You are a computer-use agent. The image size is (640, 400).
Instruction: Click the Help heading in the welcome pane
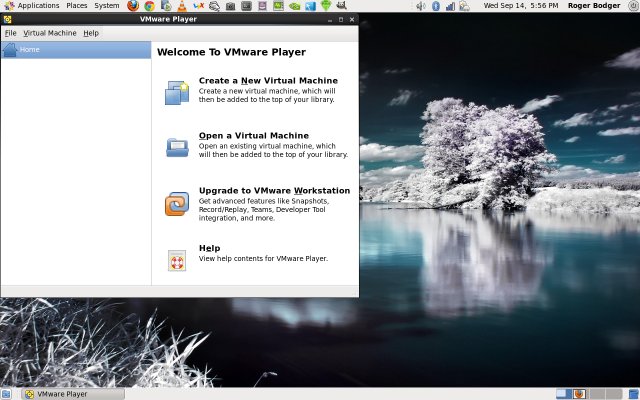pyautogui.click(x=209, y=248)
